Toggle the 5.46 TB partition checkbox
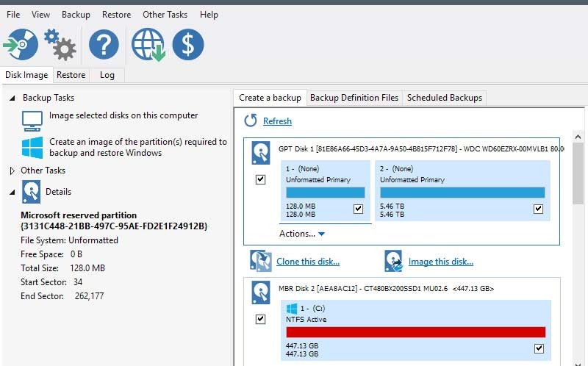The height and width of the screenshot is (366, 588). (x=539, y=209)
